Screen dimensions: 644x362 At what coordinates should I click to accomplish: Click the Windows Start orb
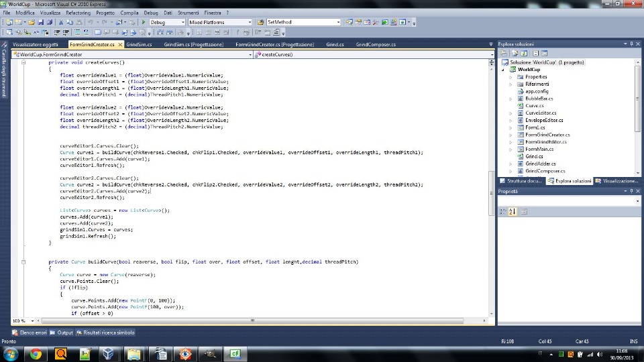pos(9,353)
